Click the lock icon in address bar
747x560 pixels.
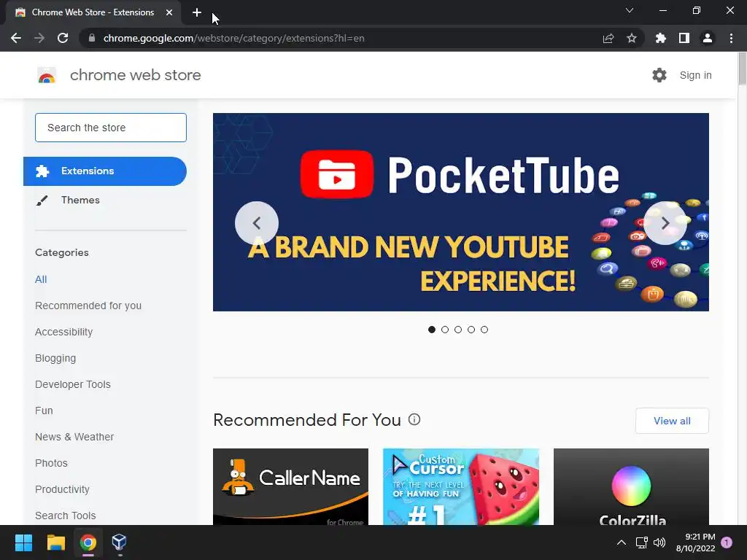click(92, 38)
